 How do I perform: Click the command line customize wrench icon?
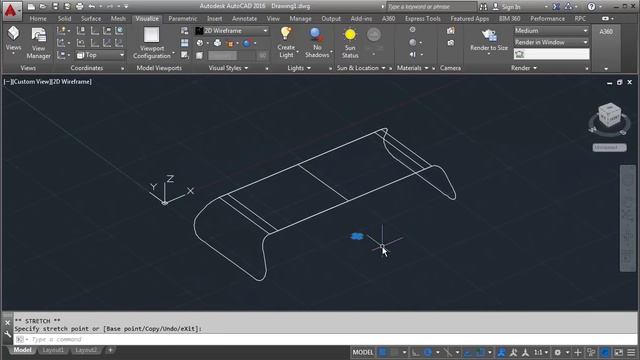[x=7, y=334]
